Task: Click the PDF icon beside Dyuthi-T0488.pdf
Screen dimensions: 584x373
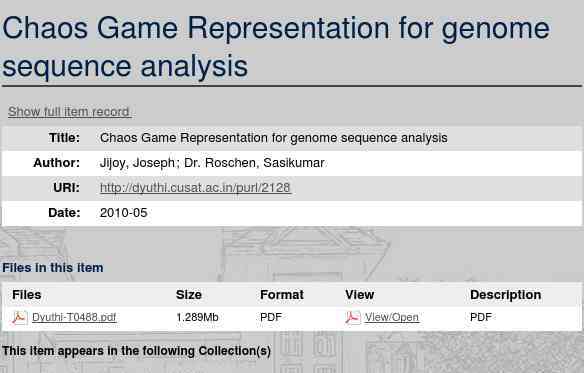Action: (x=19, y=317)
